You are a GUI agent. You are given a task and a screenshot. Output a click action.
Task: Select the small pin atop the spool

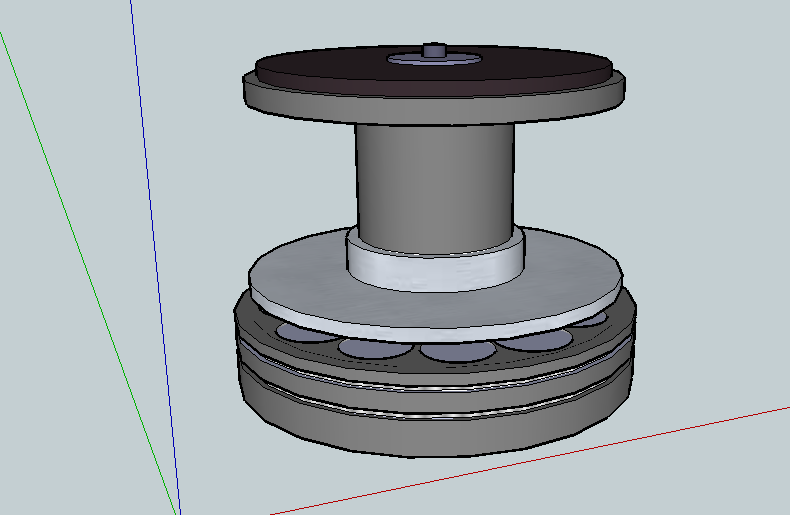(x=433, y=50)
